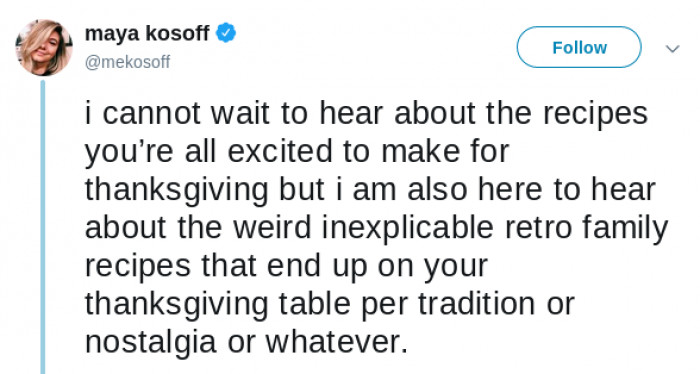This screenshot has height=374, width=700.
Task: Click the word "whatever." ending the tweet
Action: coord(337,342)
